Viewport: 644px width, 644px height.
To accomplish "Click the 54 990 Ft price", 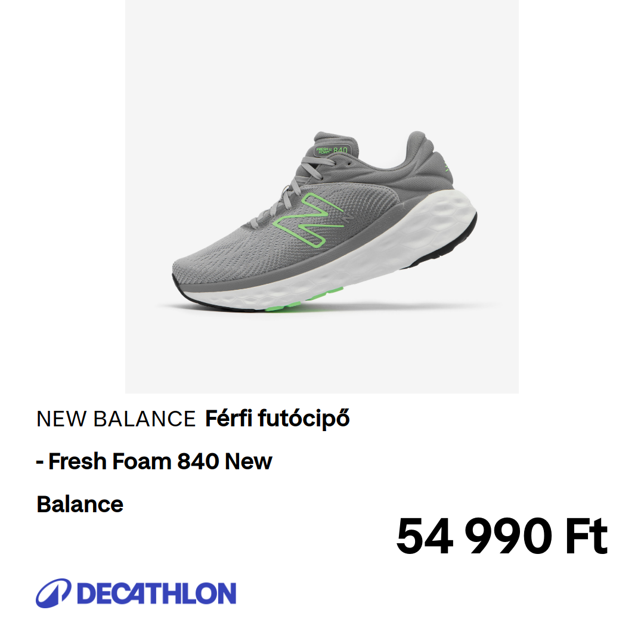I will [501, 536].
